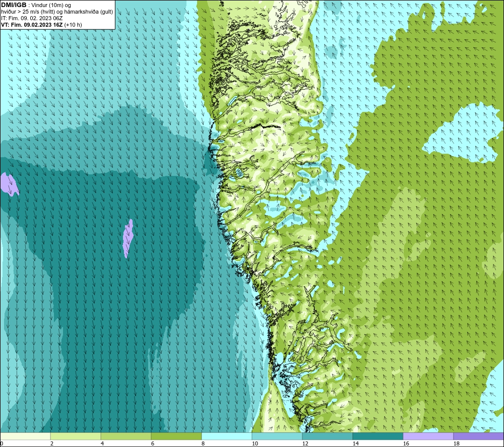Click the 12–14 m/s teal legend swatch
The height and width of the screenshot is (447, 504).
tap(327, 436)
